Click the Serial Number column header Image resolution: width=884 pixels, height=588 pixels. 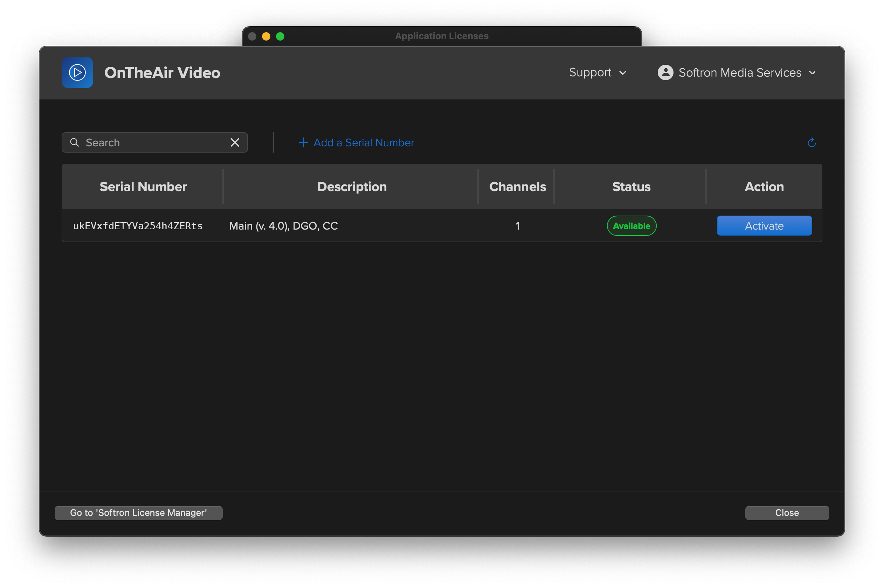tap(143, 187)
